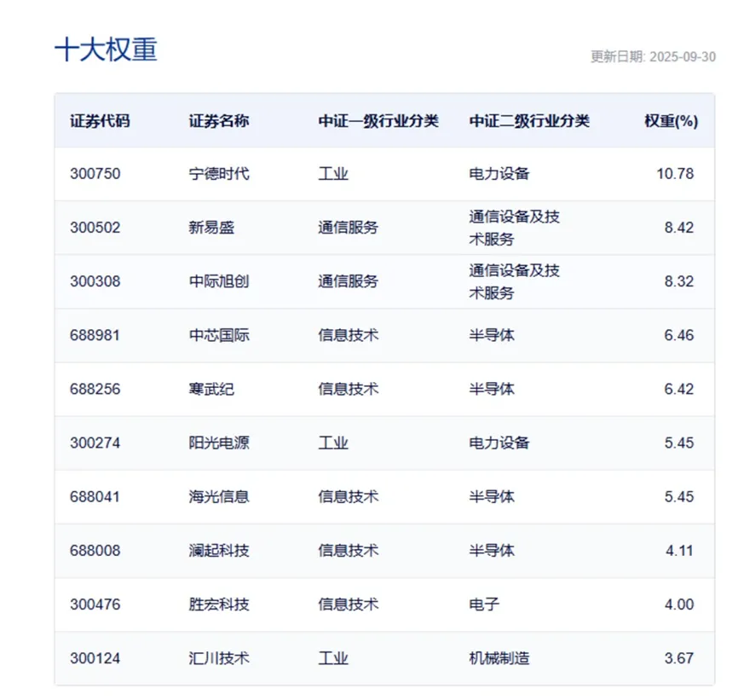738x700 pixels.
Task: Click 通信设备及技术服务 in the 中际旭创 row
Action: pos(514,281)
